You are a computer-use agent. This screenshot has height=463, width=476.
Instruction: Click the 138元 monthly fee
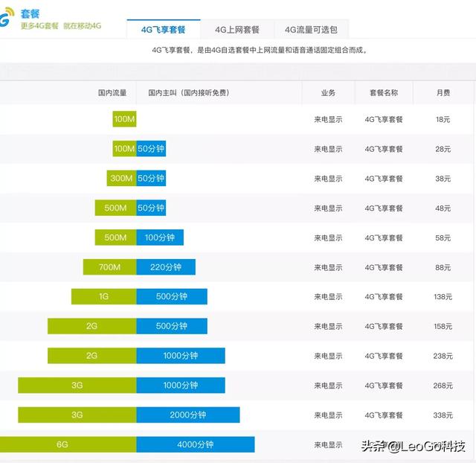[x=443, y=297]
